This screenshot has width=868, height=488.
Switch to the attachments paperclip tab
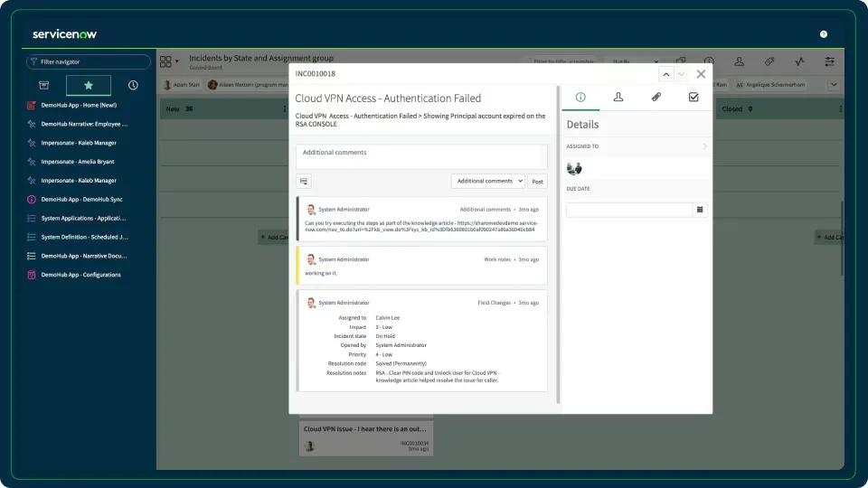click(656, 98)
